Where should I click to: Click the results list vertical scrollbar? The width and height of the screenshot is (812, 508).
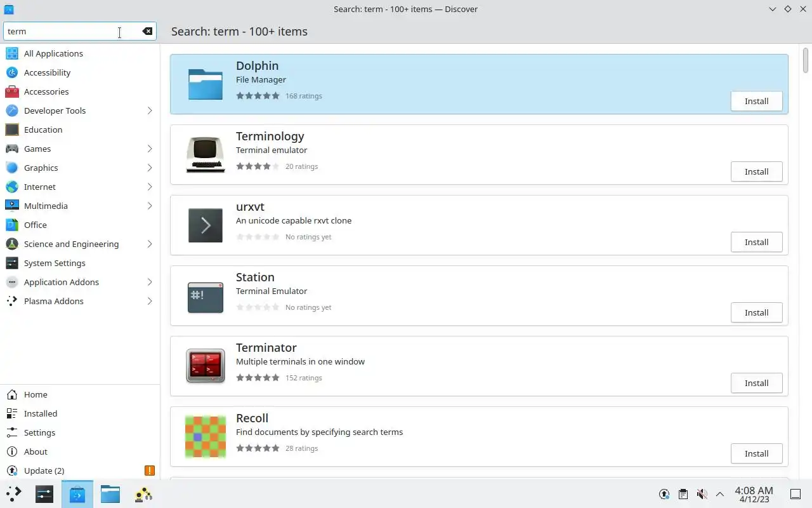[806, 60]
